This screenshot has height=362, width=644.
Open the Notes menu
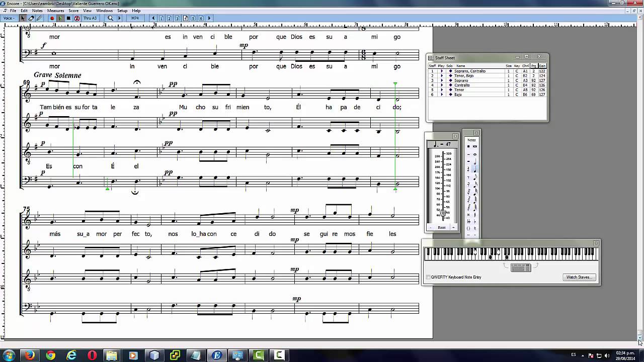coord(37,11)
